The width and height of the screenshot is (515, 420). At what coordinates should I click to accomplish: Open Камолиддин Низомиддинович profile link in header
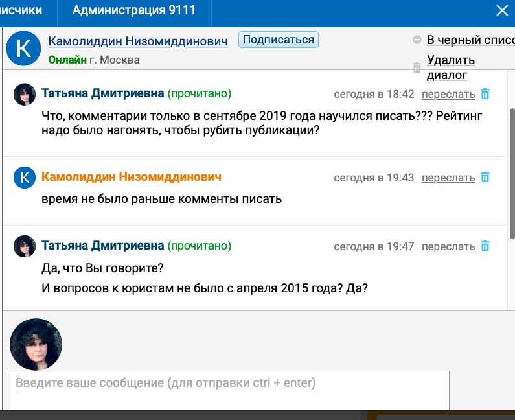pos(138,41)
